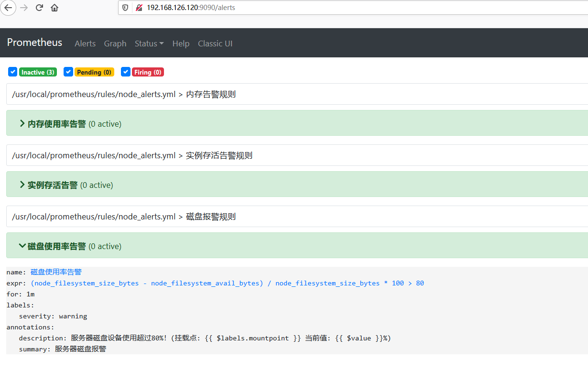
Task: Click the 实例存活告警规则 group path row
Action: click(x=297, y=155)
